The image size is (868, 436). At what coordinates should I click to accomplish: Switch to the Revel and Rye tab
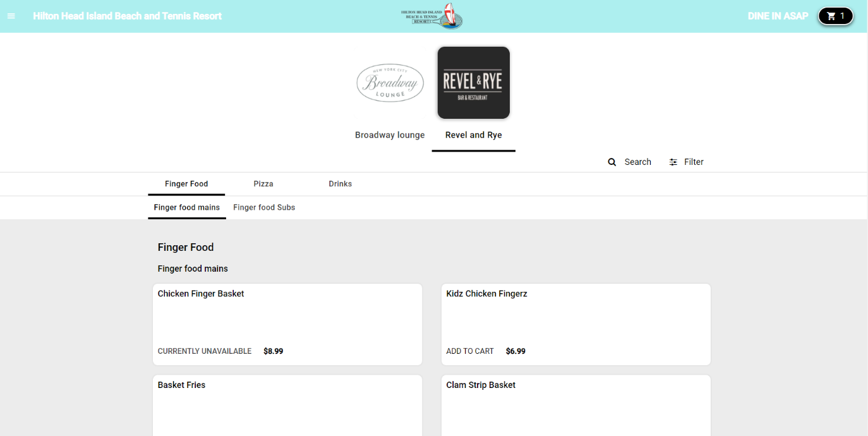point(474,135)
